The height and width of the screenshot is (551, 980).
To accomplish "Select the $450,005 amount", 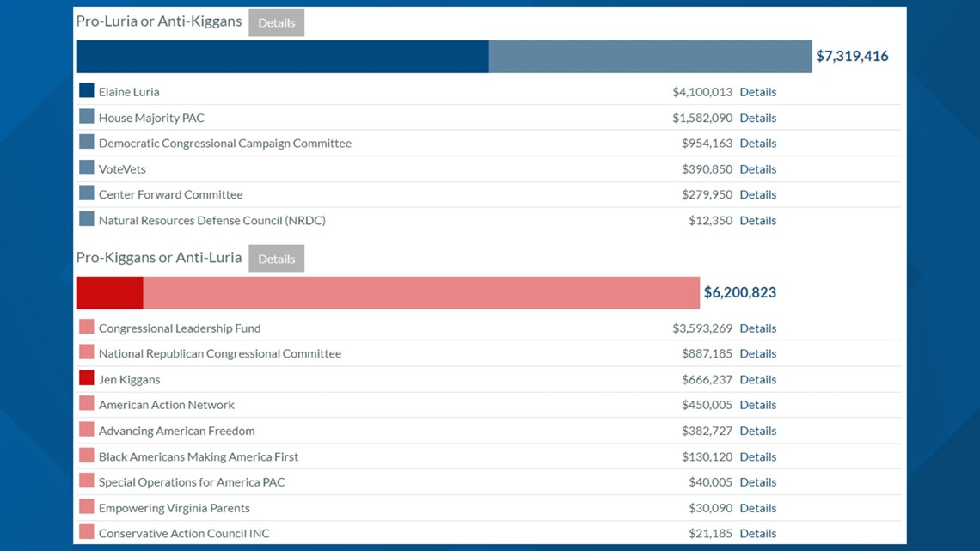I will (x=707, y=405).
